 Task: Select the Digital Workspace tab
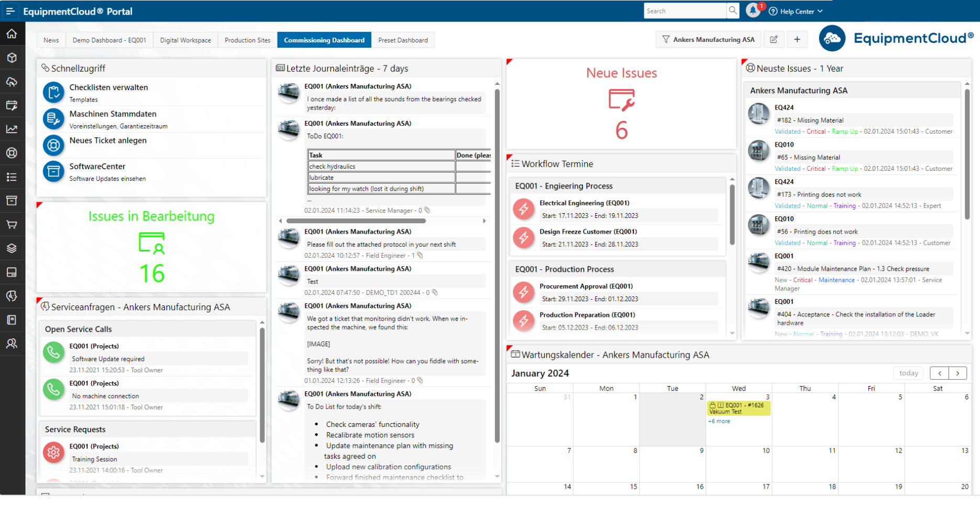pyautogui.click(x=185, y=40)
